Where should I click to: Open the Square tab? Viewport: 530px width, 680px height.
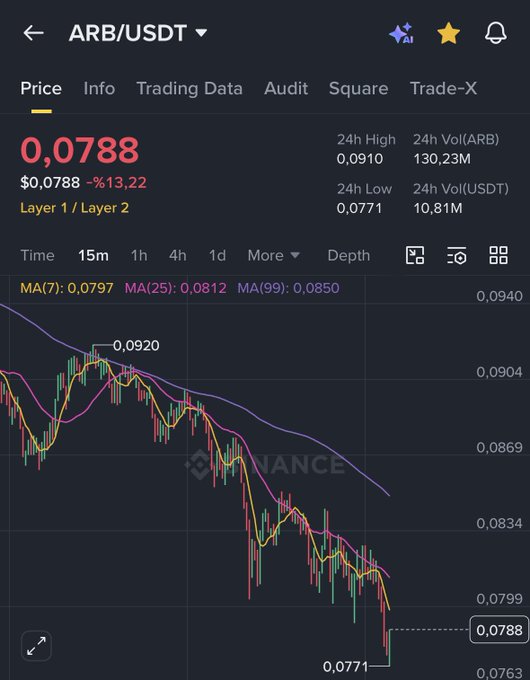(x=359, y=88)
